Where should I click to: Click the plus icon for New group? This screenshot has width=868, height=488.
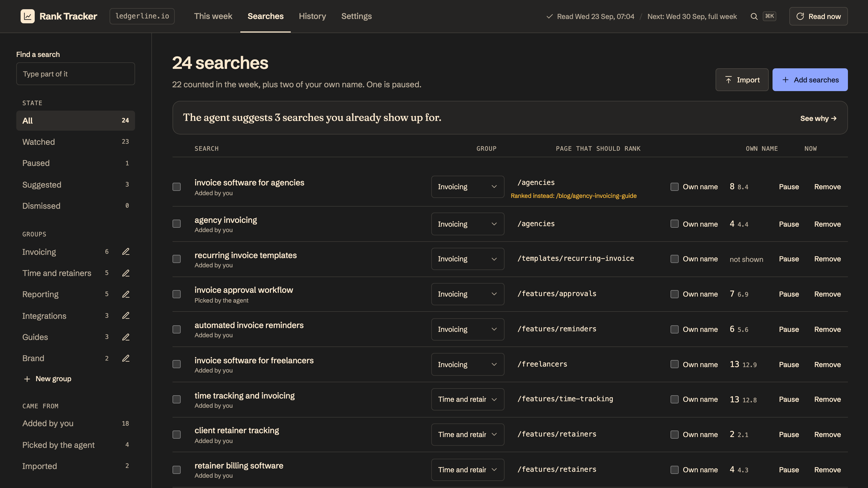(27, 379)
